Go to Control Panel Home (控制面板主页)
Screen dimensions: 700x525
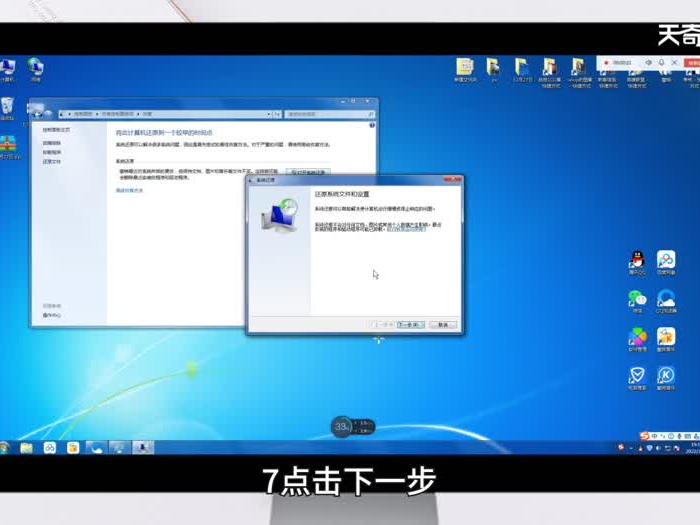point(56,130)
